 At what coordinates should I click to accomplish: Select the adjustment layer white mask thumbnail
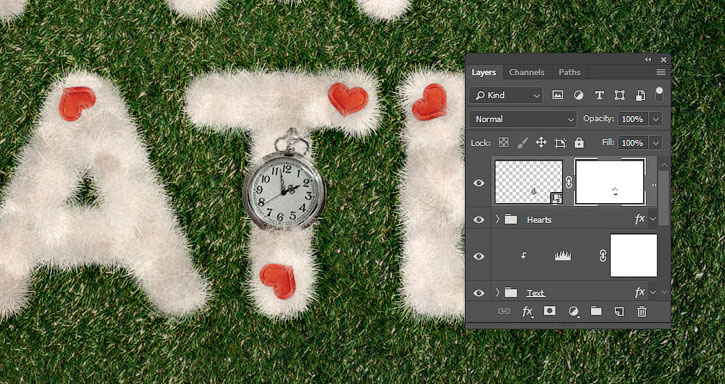tap(633, 255)
